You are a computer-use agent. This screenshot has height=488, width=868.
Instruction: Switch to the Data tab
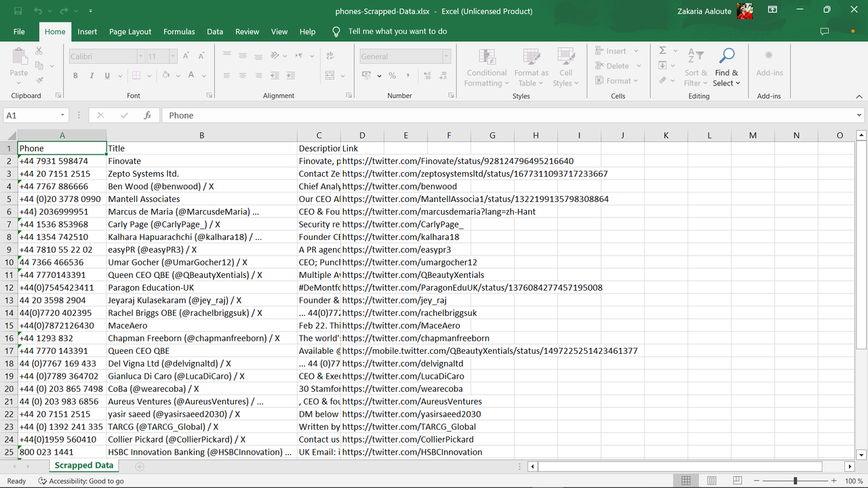click(215, 31)
